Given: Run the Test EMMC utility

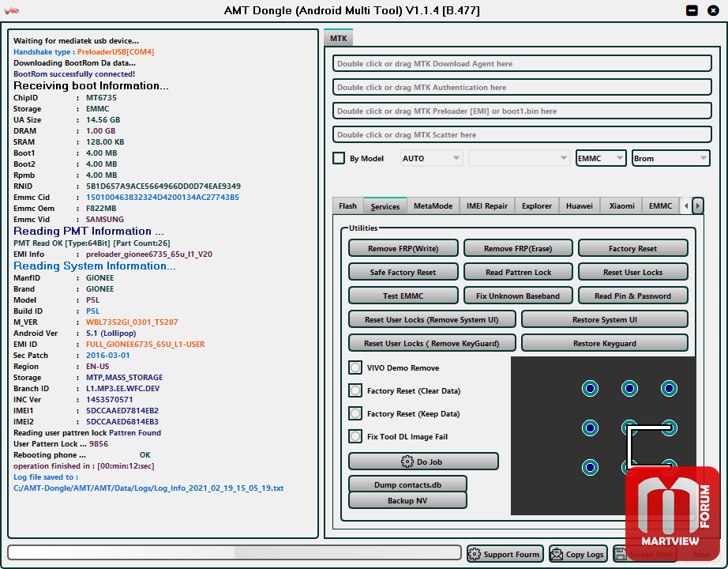Looking at the screenshot, I should point(403,296).
